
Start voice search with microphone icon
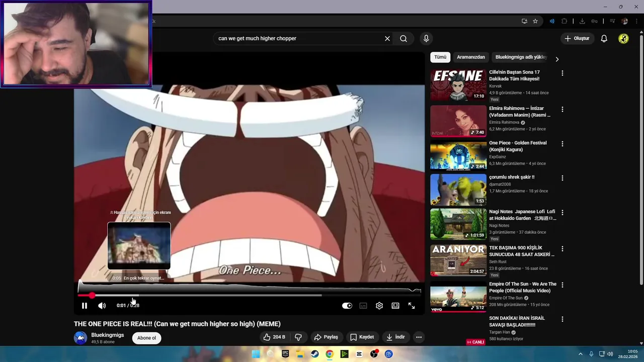tap(426, 39)
